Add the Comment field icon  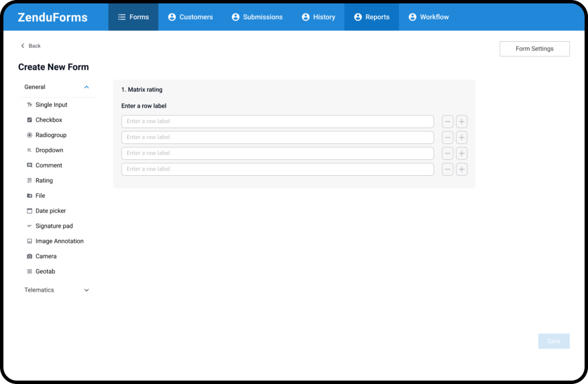[29, 165]
